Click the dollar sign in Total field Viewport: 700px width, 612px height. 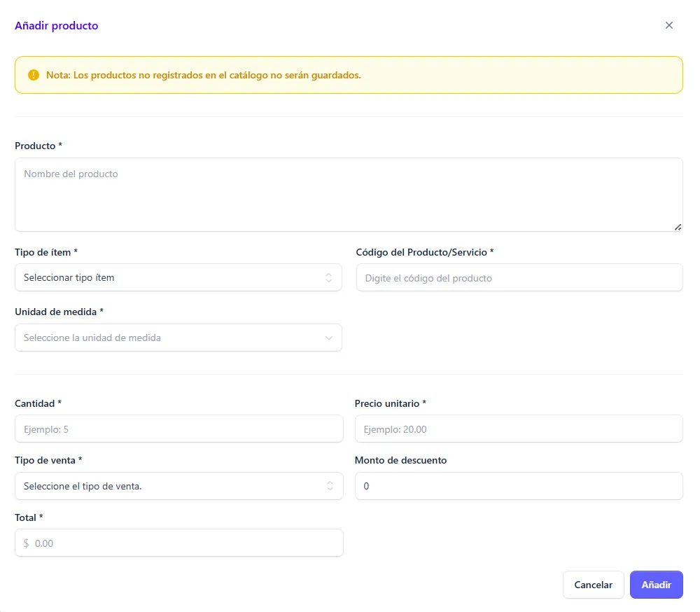click(x=26, y=543)
